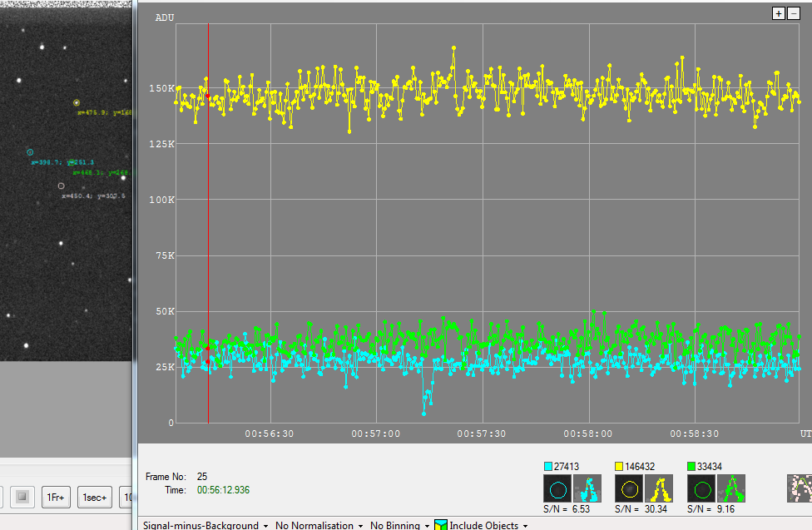Jump forward one second with 1sec+

click(x=95, y=498)
